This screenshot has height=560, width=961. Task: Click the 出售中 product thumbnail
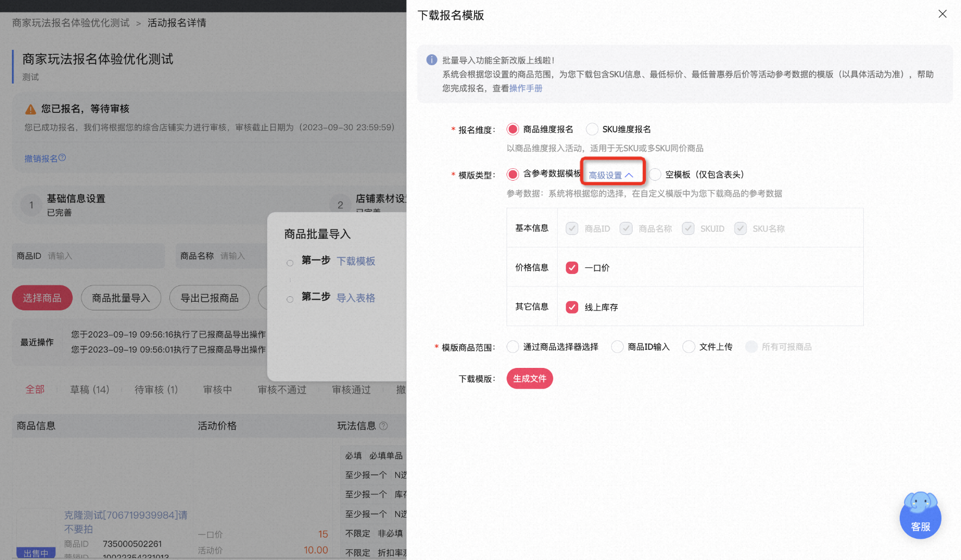(x=36, y=534)
